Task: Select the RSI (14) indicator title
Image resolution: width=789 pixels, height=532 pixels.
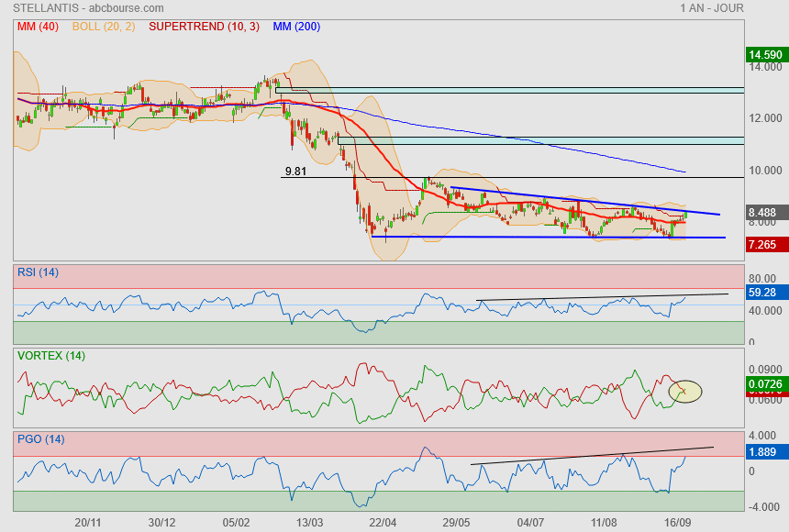Action: tap(39, 272)
